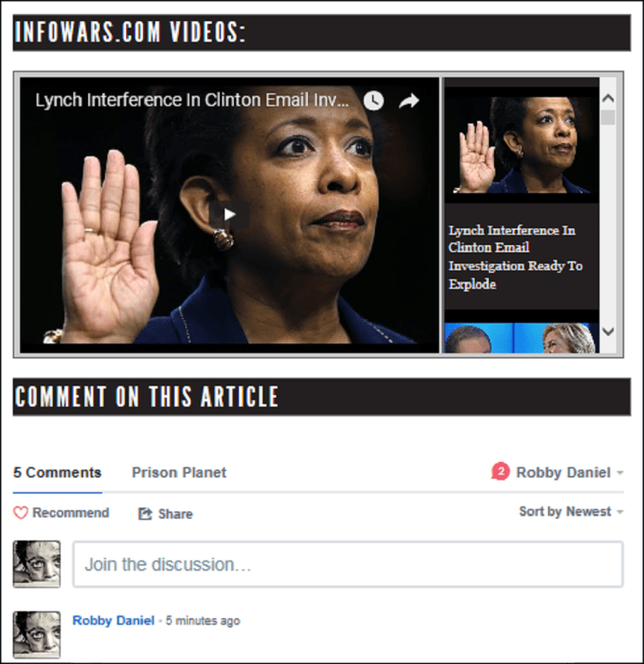Toggle the Recommend heart
This screenshot has width=644, height=664.
point(61,513)
